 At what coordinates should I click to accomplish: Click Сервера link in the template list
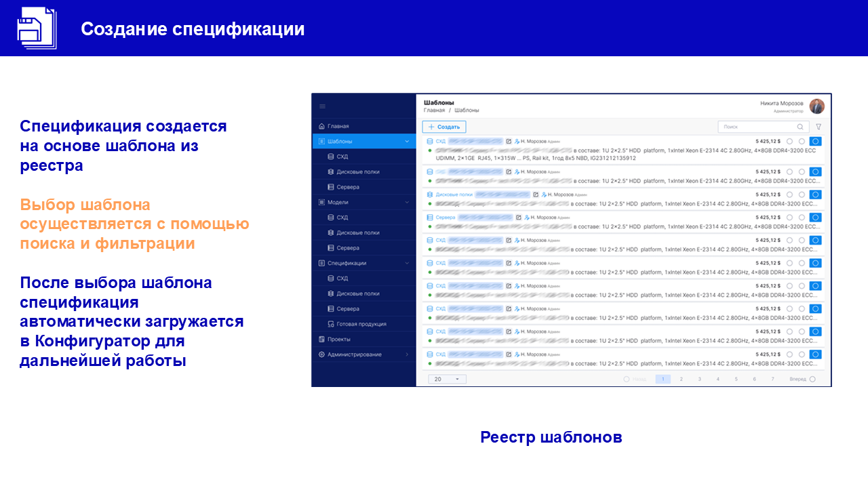(x=446, y=218)
